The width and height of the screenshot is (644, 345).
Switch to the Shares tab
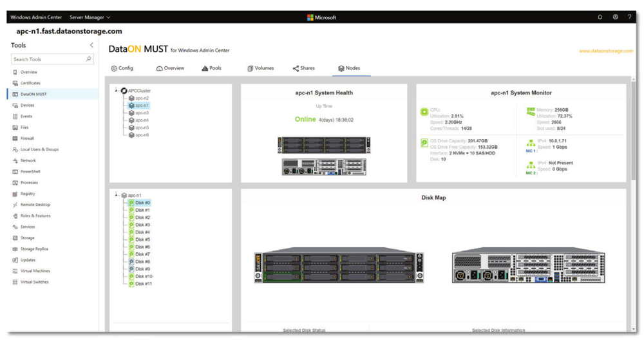coord(303,68)
